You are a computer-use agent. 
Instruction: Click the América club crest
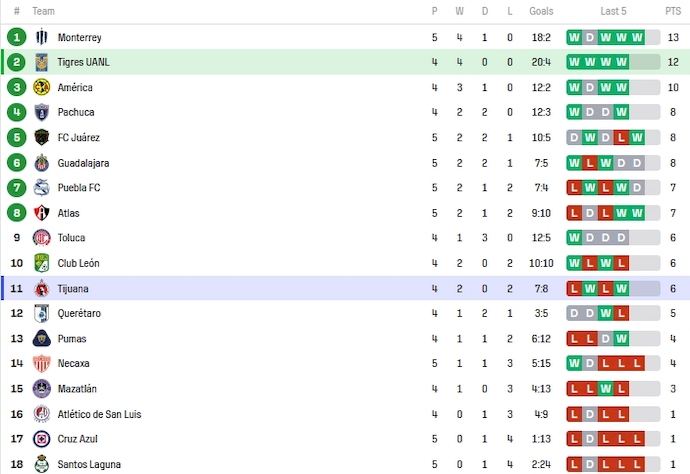[41, 87]
